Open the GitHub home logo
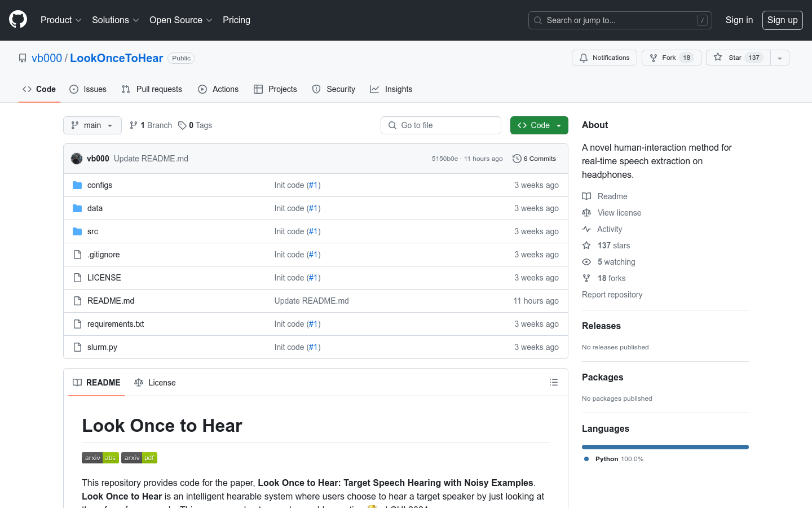This screenshot has height=508, width=812. (x=18, y=20)
